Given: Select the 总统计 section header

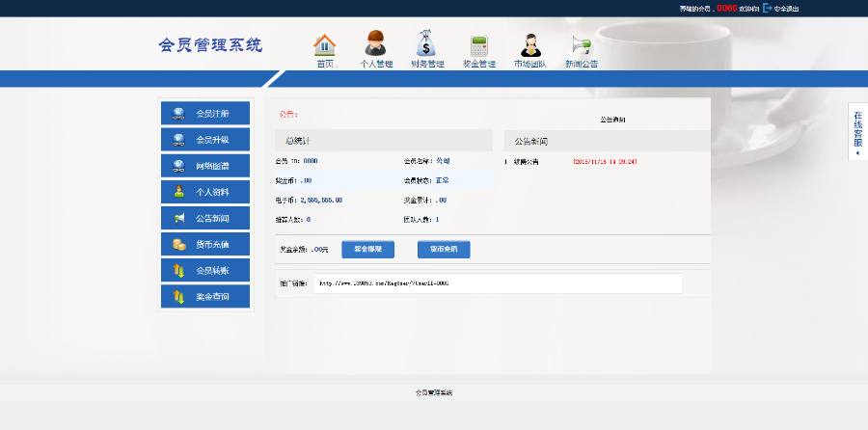Looking at the screenshot, I should (384, 141).
